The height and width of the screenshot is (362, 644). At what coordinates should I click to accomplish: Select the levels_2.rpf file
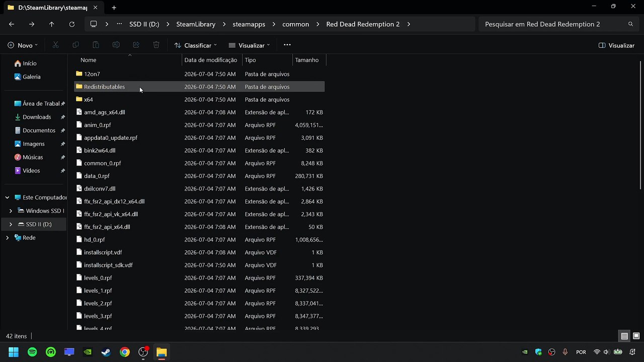tap(199, 303)
